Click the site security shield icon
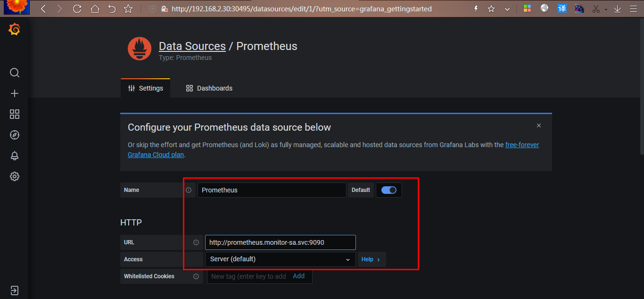 pos(152,9)
